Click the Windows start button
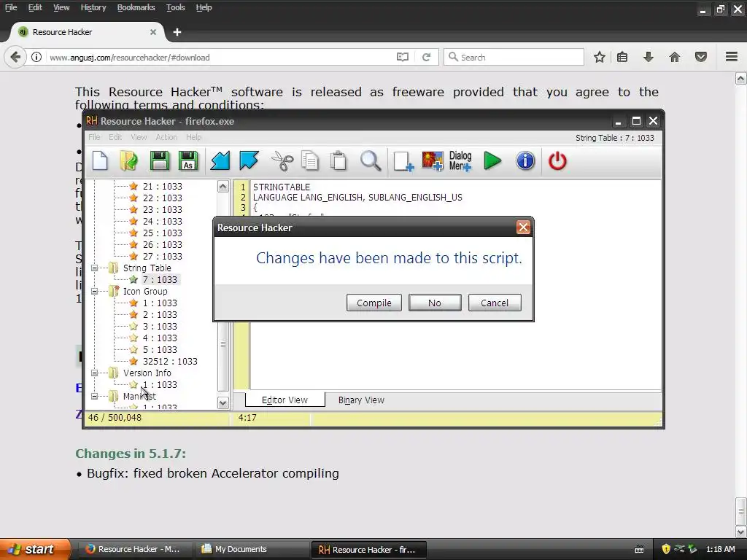 [x=35, y=549]
